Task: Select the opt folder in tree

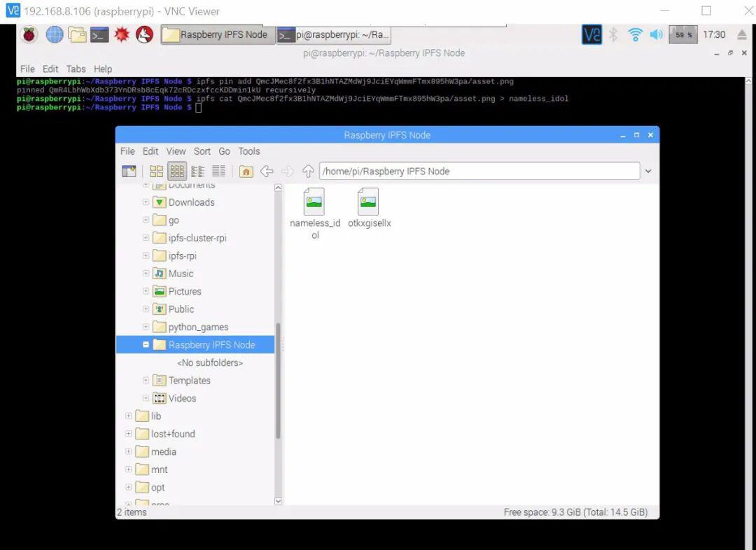Action: (x=157, y=487)
